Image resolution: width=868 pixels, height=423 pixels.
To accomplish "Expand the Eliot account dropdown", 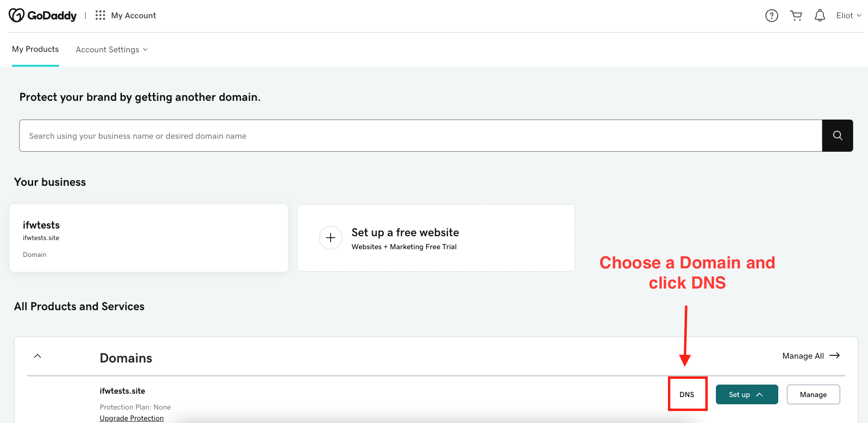I will [x=849, y=15].
